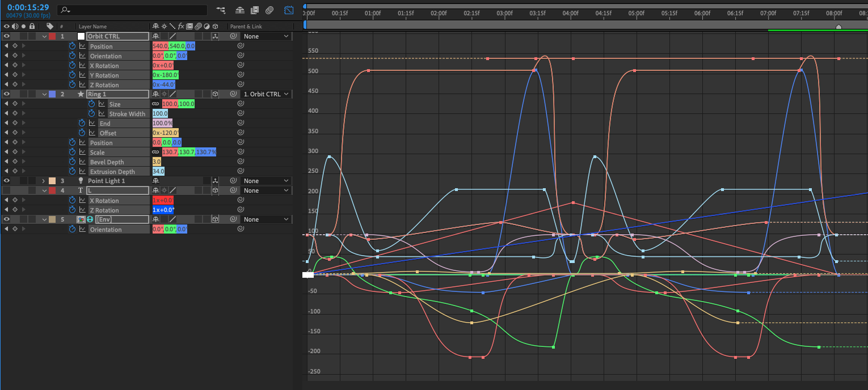The width and height of the screenshot is (868, 390).
Task: Hide the Orbit CTRL layer
Action: click(7, 36)
